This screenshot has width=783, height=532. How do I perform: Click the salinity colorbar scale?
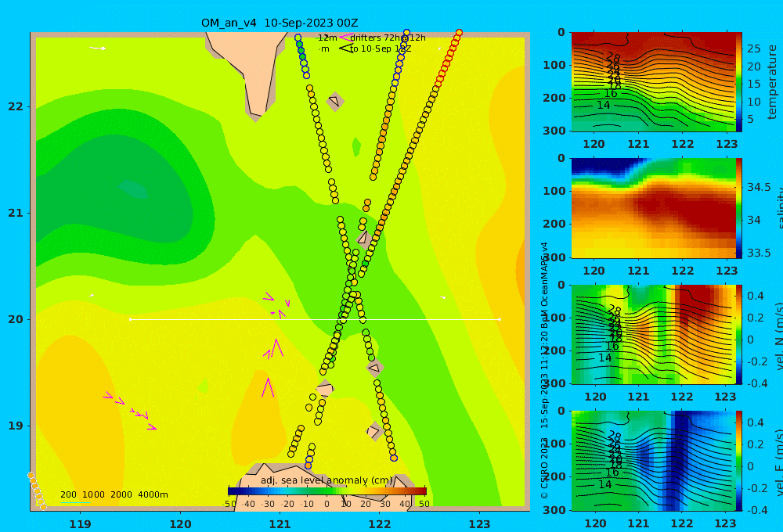tap(739, 208)
